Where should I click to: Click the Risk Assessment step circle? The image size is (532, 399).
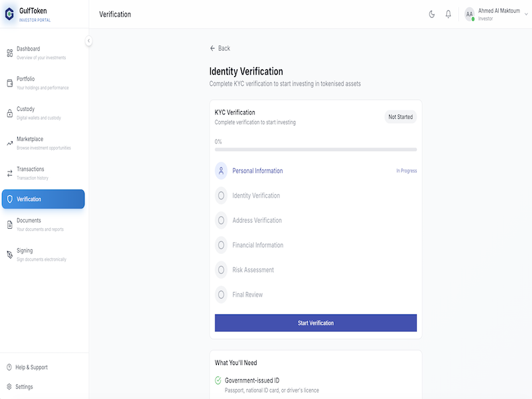click(x=221, y=270)
